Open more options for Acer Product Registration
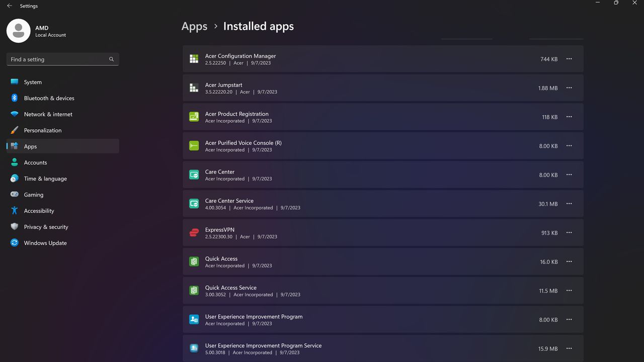Screen dimensions: 644x362 (569, 117)
